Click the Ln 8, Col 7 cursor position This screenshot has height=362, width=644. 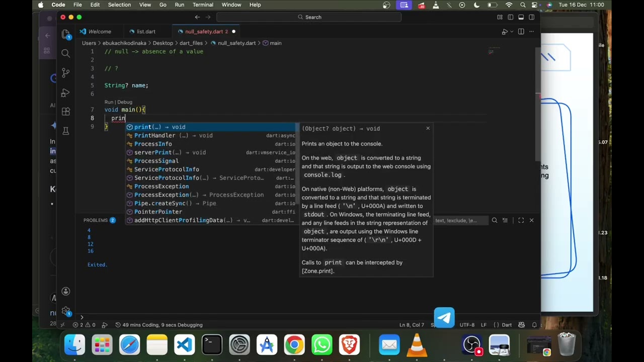pyautogui.click(x=412, y=325)
